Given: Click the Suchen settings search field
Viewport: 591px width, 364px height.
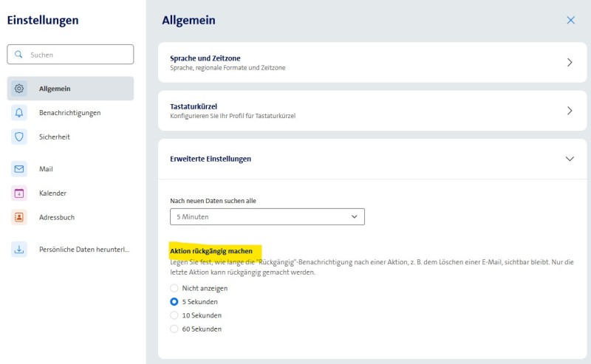Looking at the screenshot, I should (78, 55).
